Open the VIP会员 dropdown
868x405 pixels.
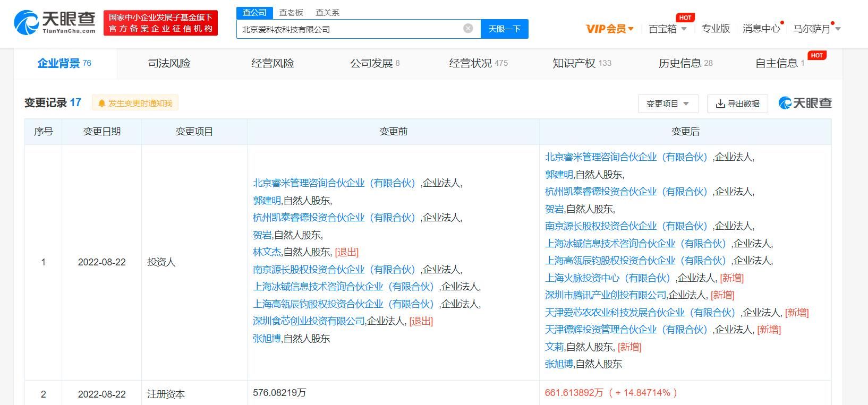609,29
